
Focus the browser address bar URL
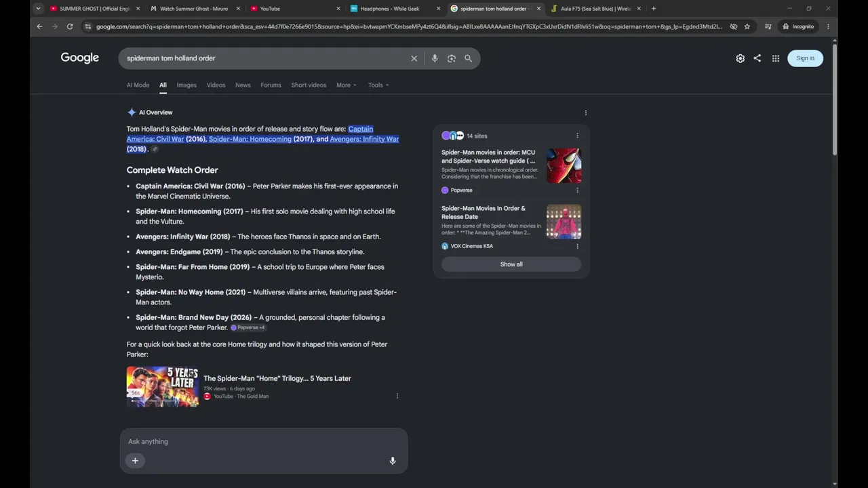409,26
